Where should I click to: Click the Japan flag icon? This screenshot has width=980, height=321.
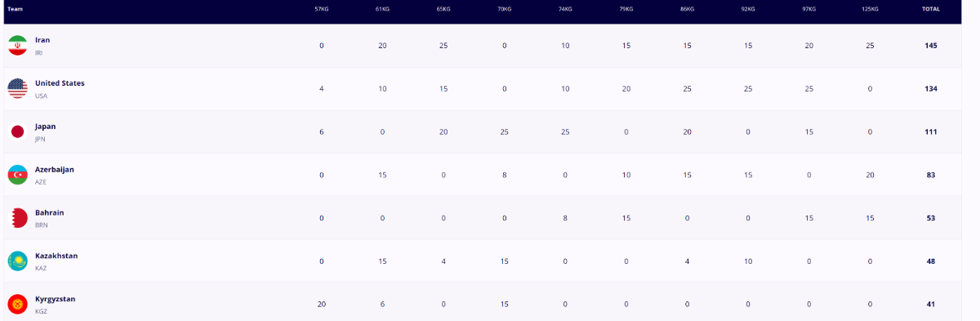pos(18,132)
